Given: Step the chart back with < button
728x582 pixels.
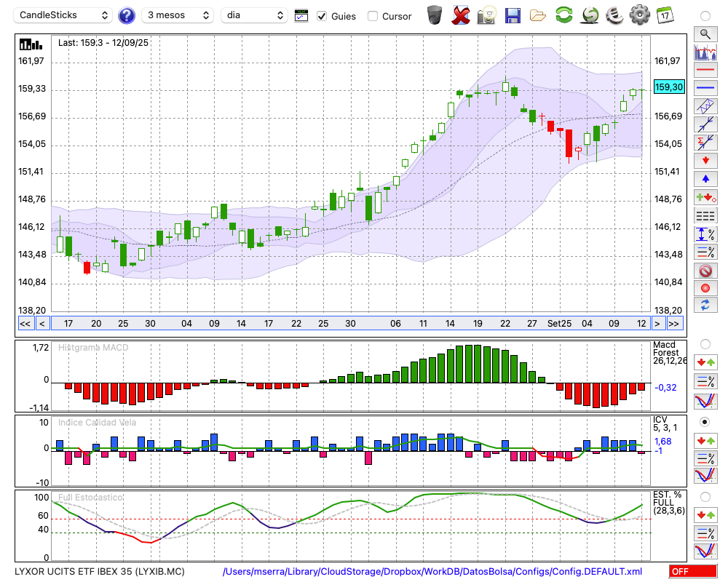Looking at the screenshot, I should coord(41,324).
